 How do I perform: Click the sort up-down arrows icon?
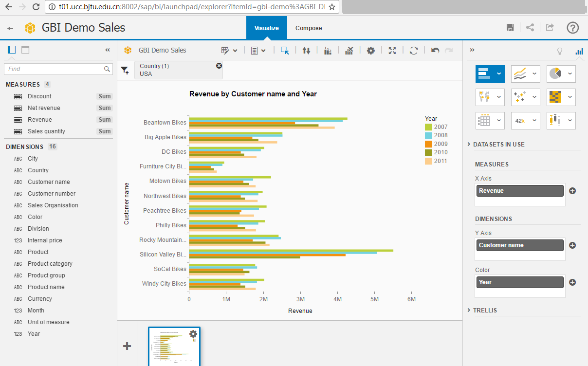pyautogui.click(x=306, y=50)
